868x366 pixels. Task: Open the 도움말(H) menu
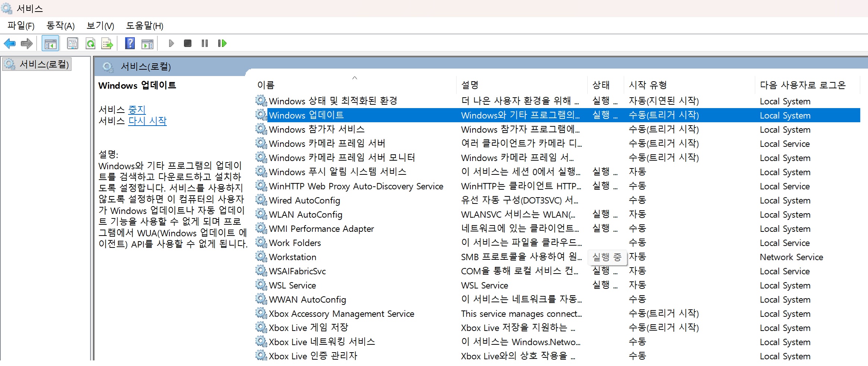[144, 26]
